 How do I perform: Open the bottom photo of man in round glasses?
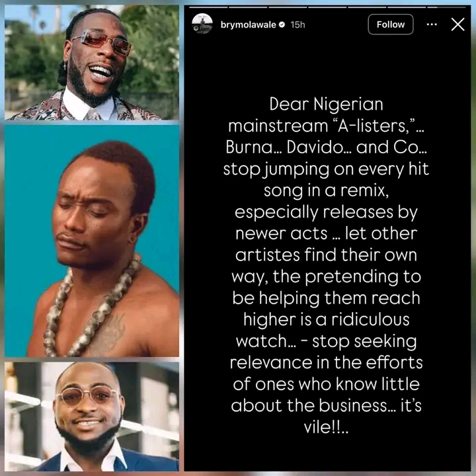[92, 416]
